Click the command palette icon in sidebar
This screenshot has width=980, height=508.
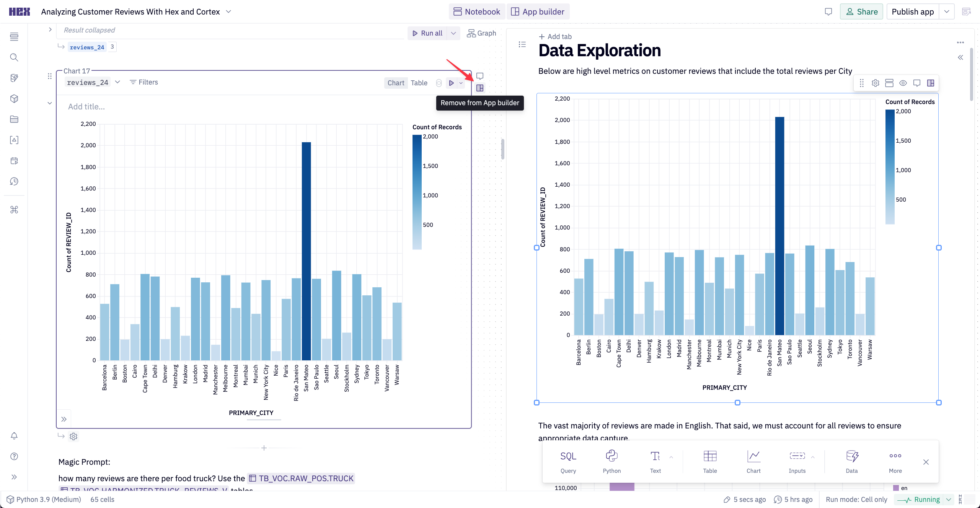click(x=14, y=210)
